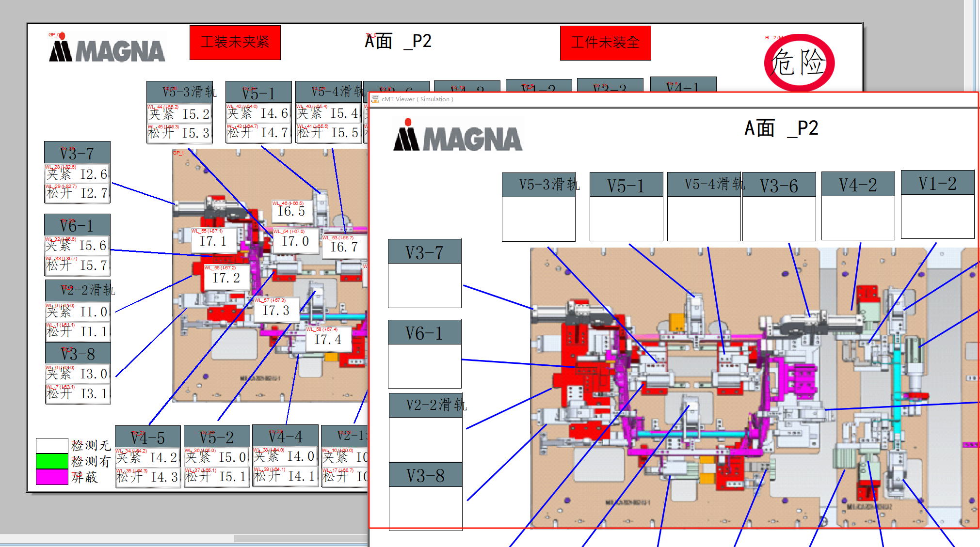The height and width of the screenshot is (547, 980).
Task: Select the I7.0 sensor lamp on the fixture
Action: click(295, 241)
